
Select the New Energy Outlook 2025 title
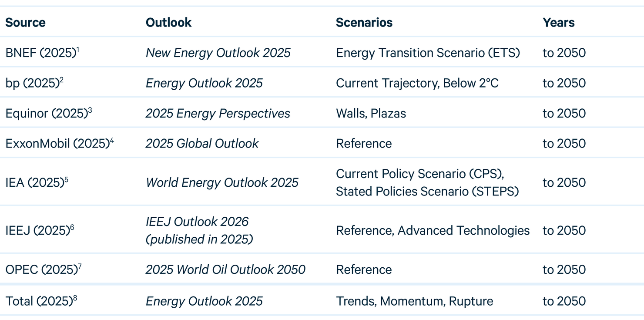coord(218,53)
